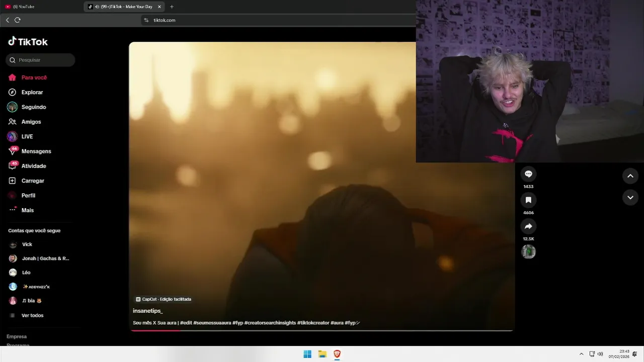Click the Empresa footer link
Screen dimensions: 644x362
(x=17, y=336)
